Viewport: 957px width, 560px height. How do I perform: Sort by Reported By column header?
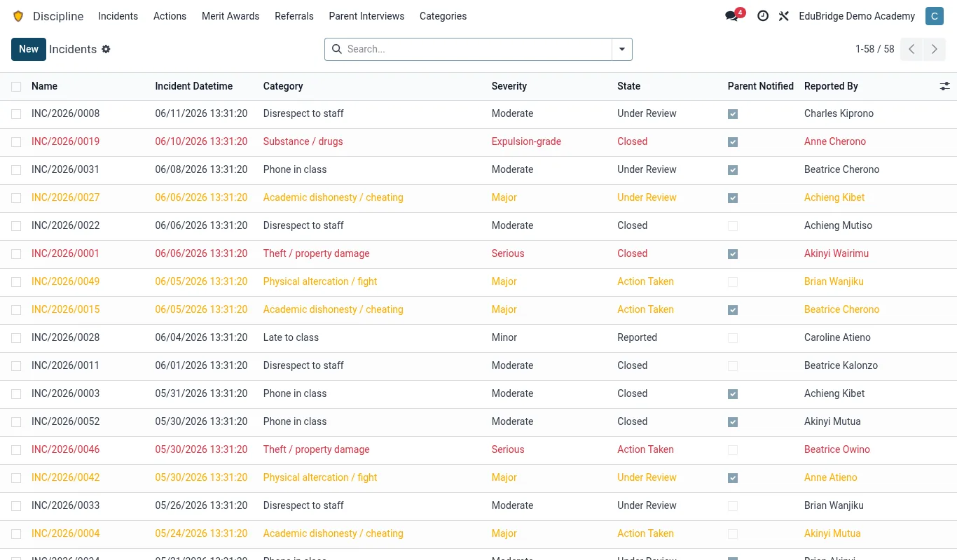point(831,86)
